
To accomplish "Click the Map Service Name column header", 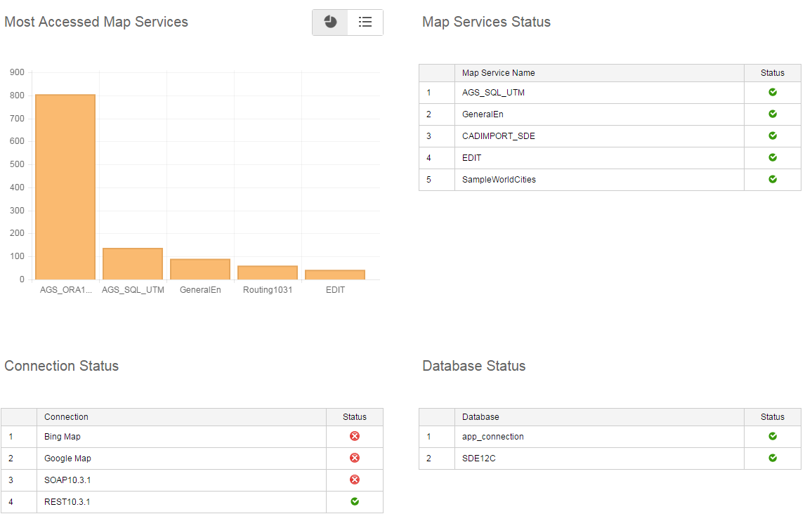I will 498,73.
